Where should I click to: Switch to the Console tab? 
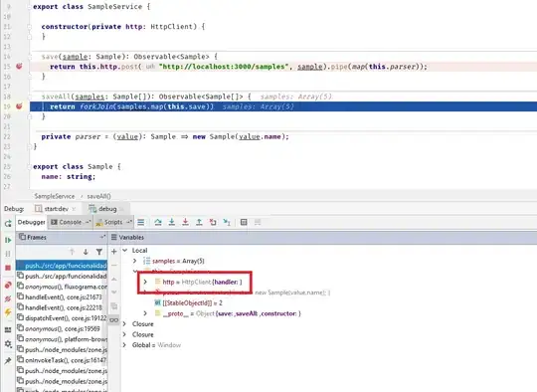(x=71, y=222)
